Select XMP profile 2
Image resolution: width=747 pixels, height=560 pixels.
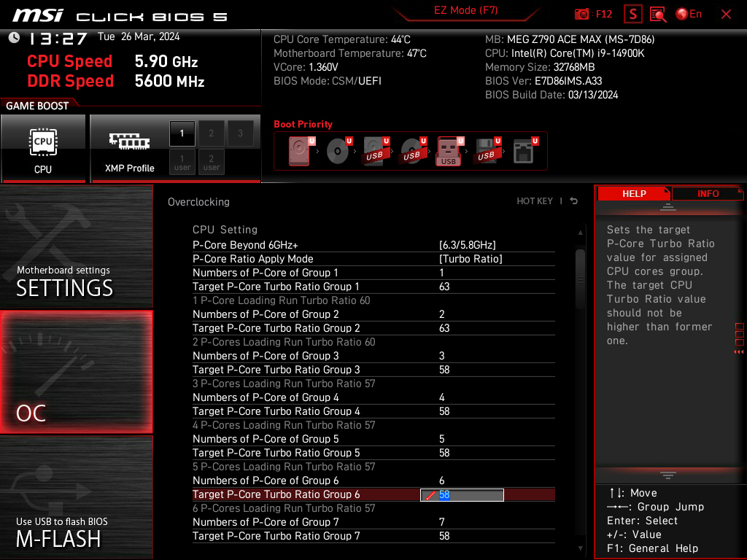coord(211,133)
